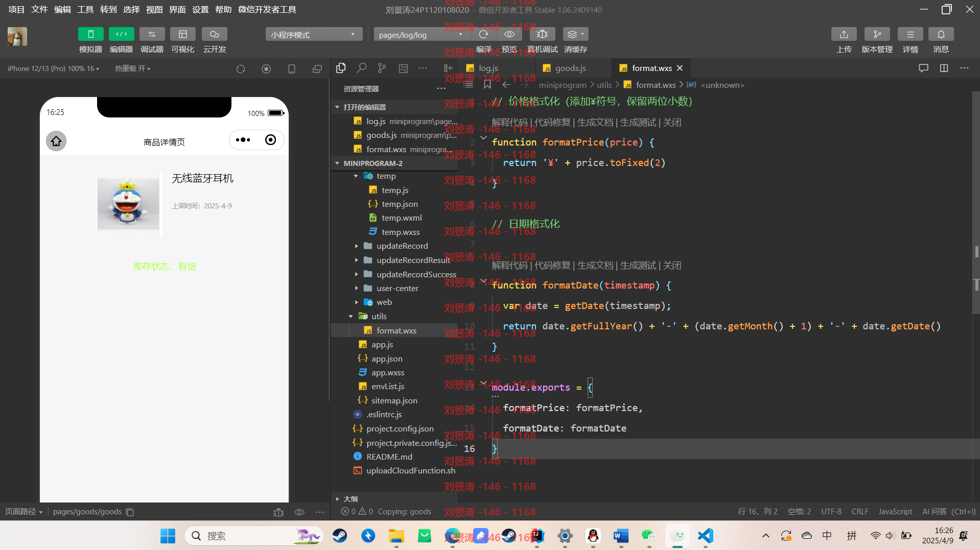Screen dimensions: 980x550
Task: Toggle the simulator panel button
Action: pos(90,34)
